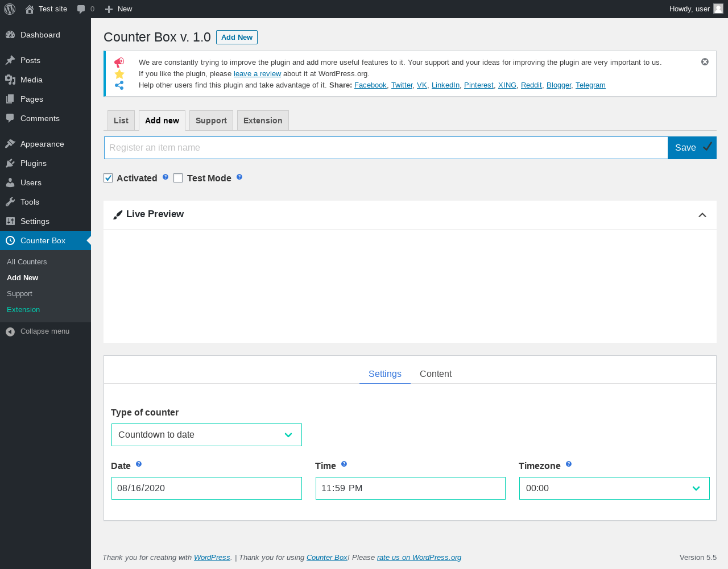This screenshot has height=569, width=728.
Task: Click the star icon in notice
Action: coord(119,74)
